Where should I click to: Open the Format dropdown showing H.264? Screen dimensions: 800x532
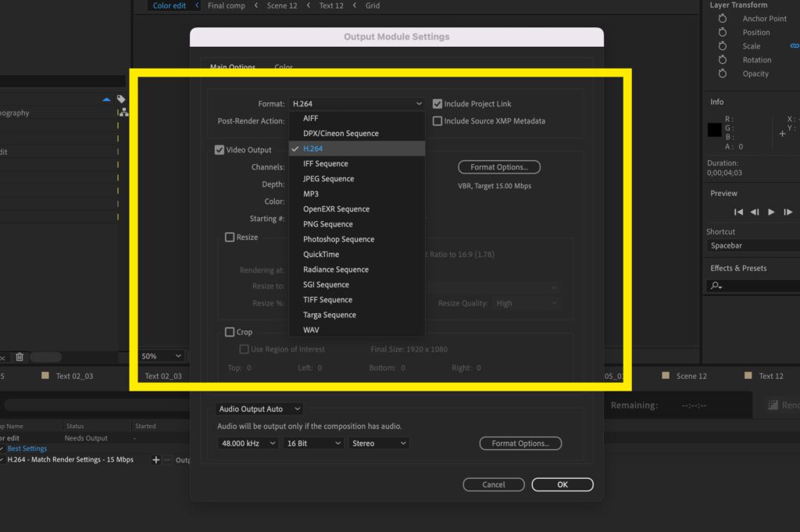click(x=356, y=104)
